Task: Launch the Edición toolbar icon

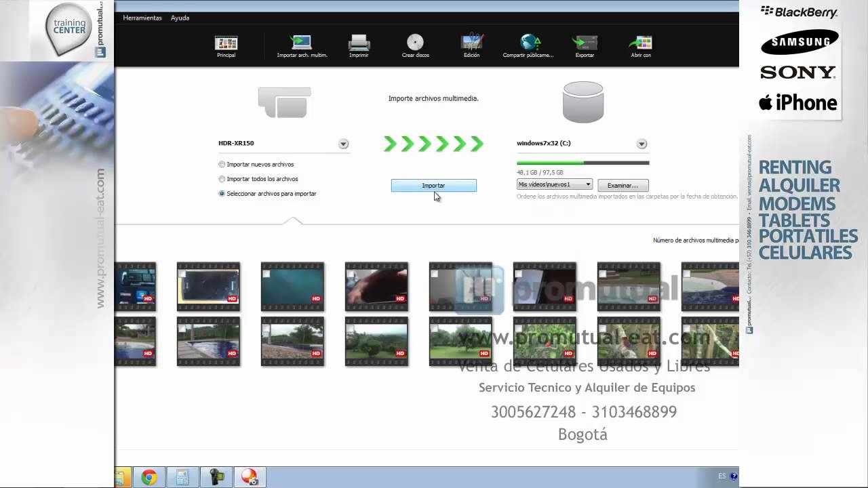Action: (x=471, y=46)
